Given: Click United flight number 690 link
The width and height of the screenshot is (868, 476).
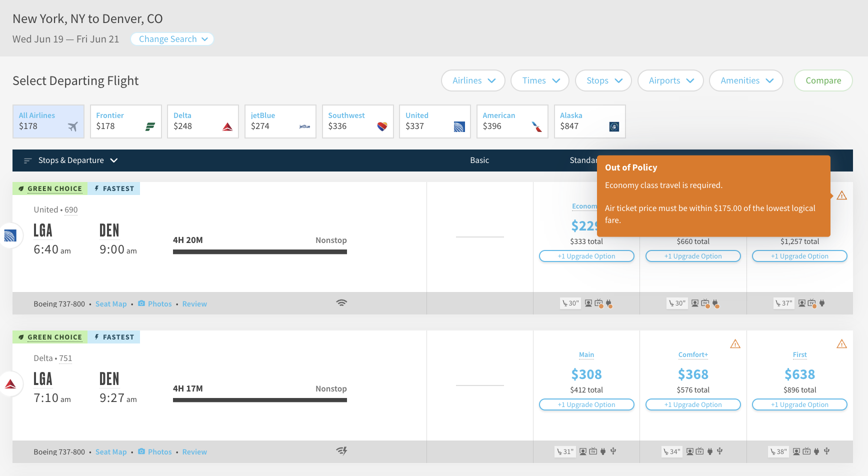Looking at the screenshot, I should pyautogui.click(x=71, y=210).
